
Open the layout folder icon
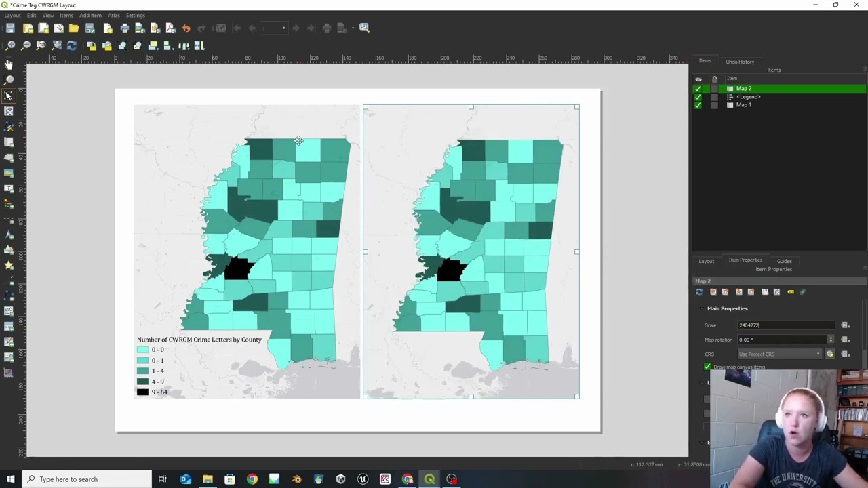(x=74, y=28)
